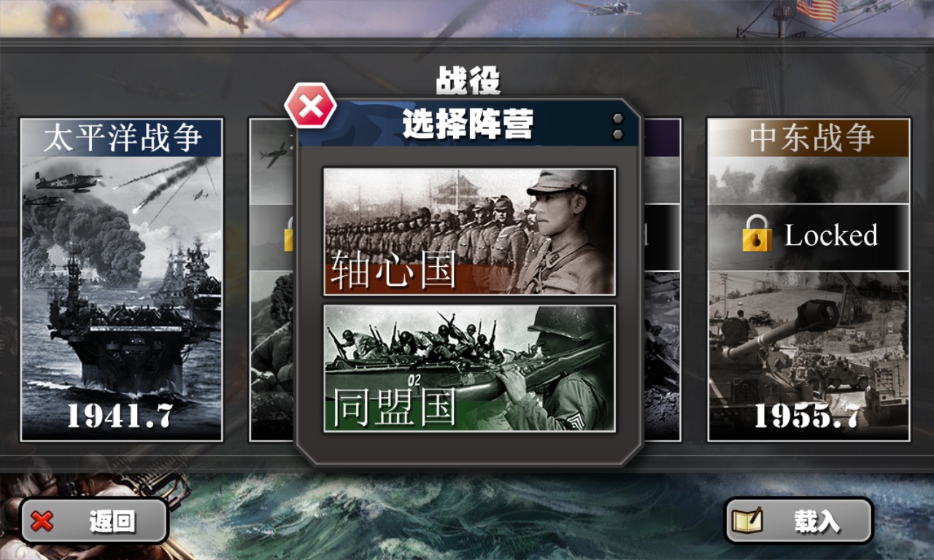Choose the 轴心国 Axis faction banner
Viewport: 934px width, 560px height.
[x=469, y=231]
